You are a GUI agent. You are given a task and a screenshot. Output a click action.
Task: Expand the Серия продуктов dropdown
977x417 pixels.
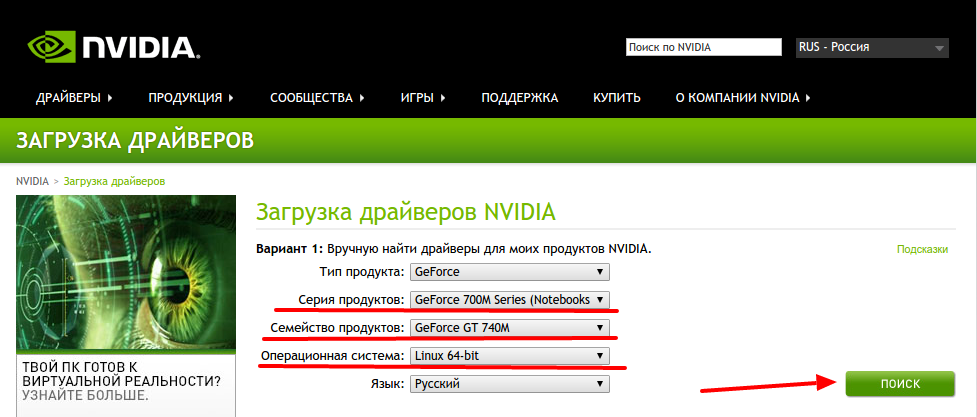[509, 299]
